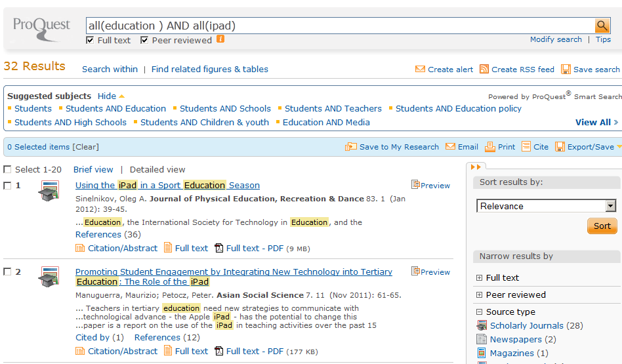Viewport: 622px width, 364px height.
Task: Click the Cite document icon
Action: [x=526, y=146]
